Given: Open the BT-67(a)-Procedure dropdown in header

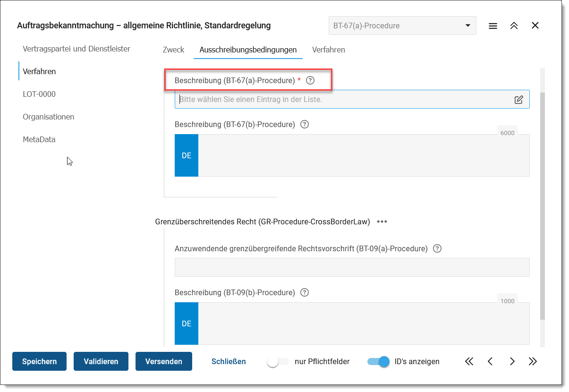Looking at the screenshot, I should (x=402, y=26).
